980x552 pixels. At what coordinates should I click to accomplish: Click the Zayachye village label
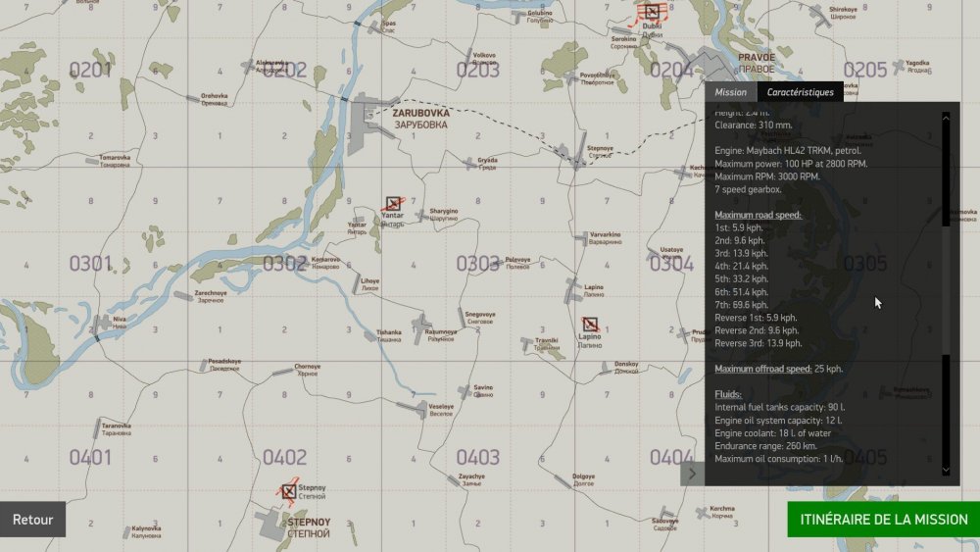tap(472, 479)
